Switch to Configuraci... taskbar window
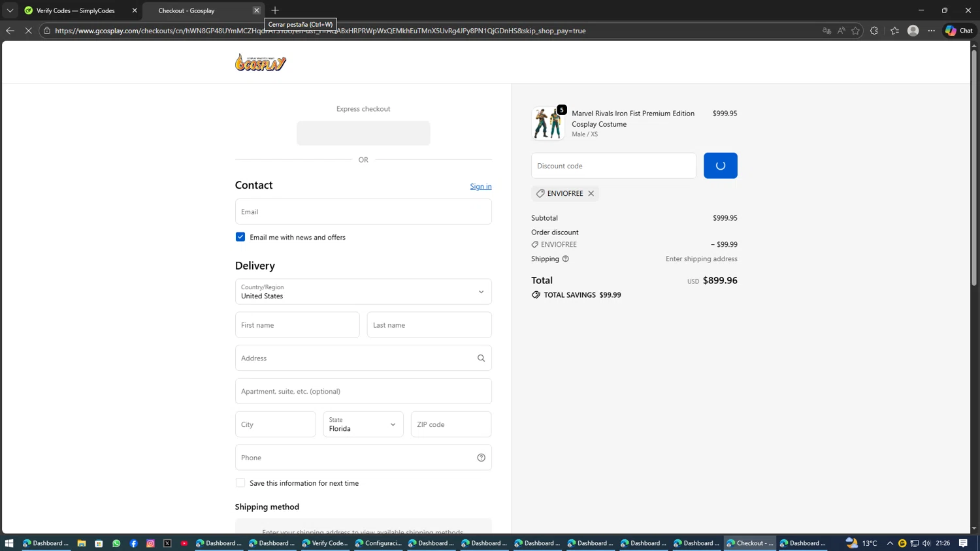Screen dimensions: 980x551 pos(378,543)
